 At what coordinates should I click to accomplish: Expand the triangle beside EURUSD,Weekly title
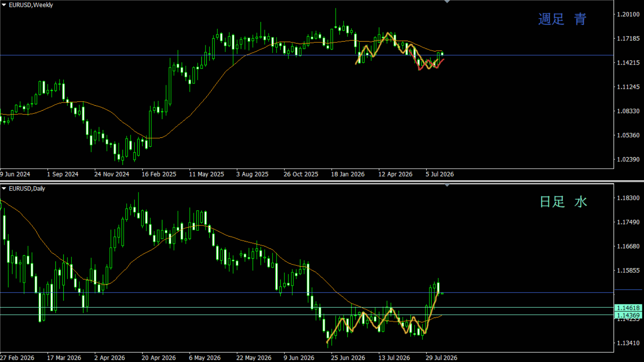pyautogui.click(x=4, y=5)
